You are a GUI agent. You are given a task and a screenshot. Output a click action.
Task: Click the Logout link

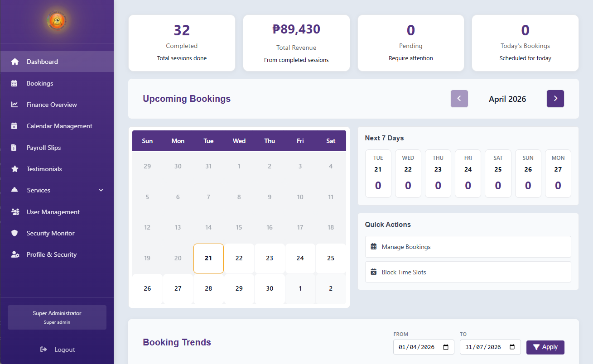(x=58, y=350)
